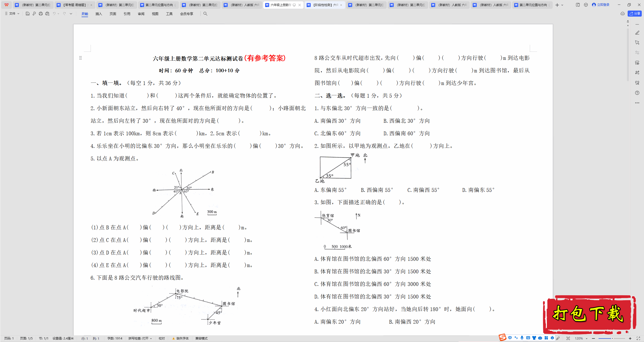This screenshot has height=342, width=644.
Task: Switch to the 【常考题 易错题】 document tab
Action: click(x=75, y=5)
